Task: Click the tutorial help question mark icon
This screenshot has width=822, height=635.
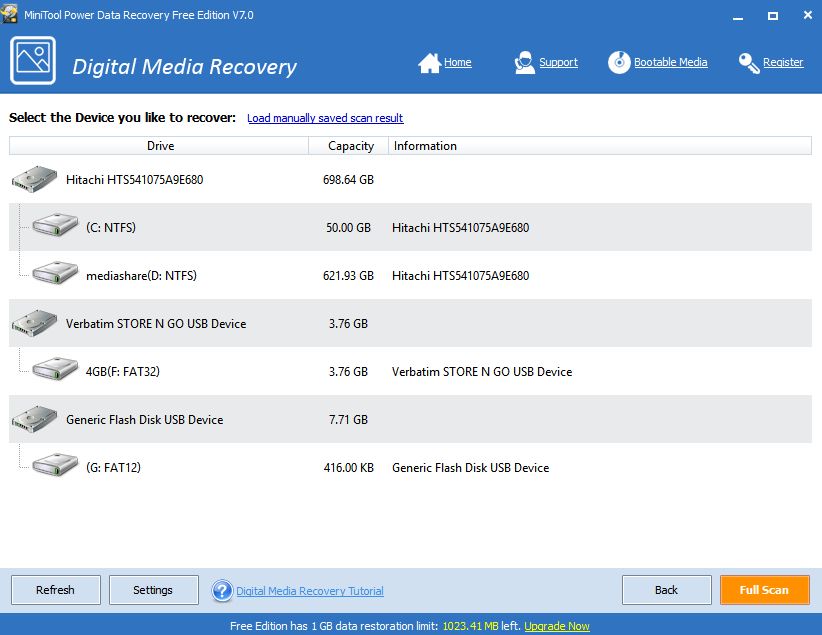Action: (222, 591)
